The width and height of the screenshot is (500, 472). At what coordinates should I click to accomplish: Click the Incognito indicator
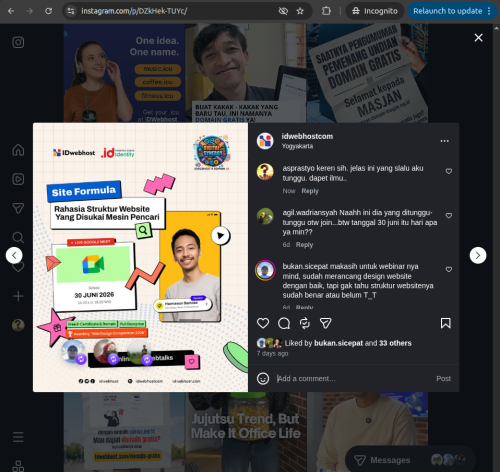pos(375,11)
